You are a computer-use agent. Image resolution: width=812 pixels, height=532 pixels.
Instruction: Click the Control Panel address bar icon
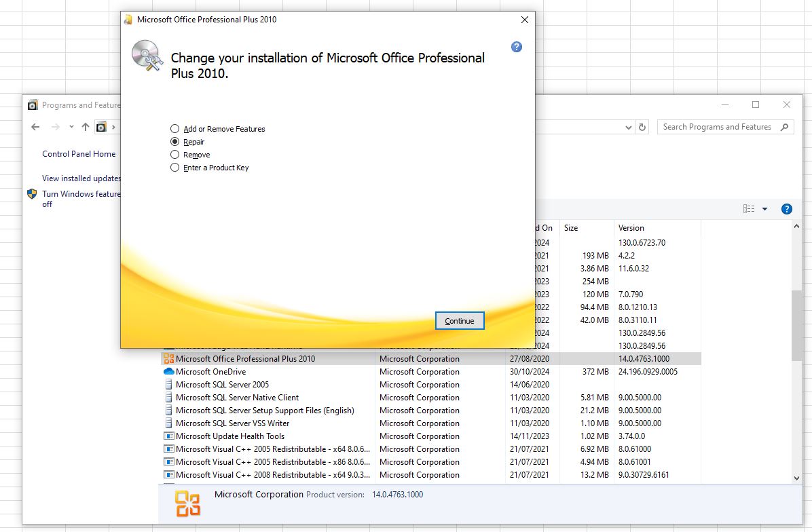pyautogui.click(x=101, y=127)
